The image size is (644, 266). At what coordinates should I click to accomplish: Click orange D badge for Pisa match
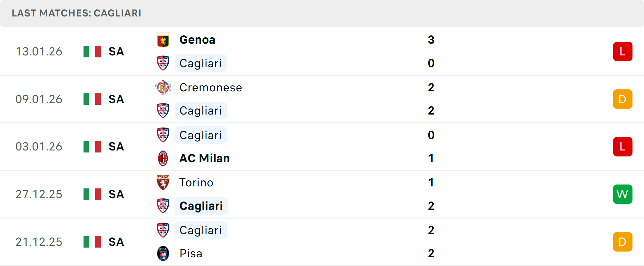pos(623,242)
